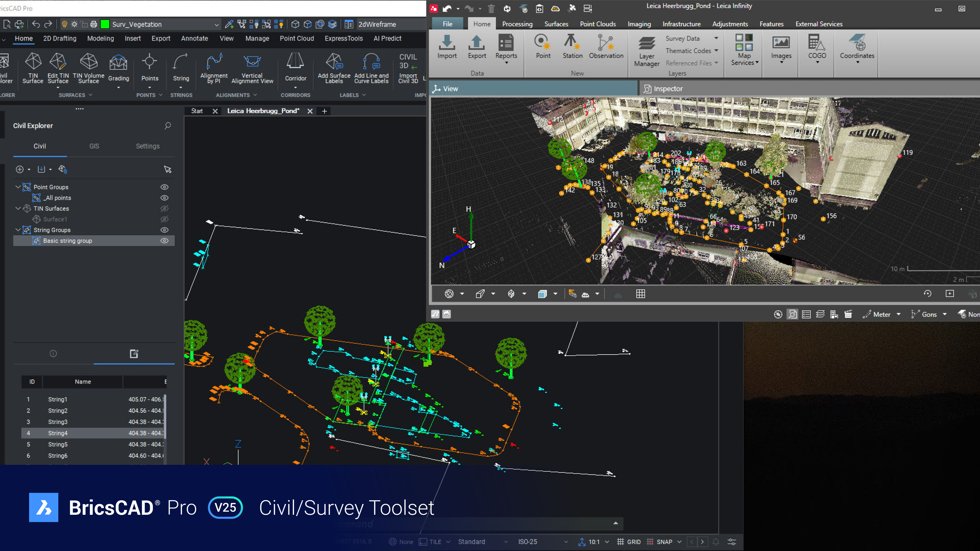The image size is (980, 551).
Task: Click Import Civil 3D tool
Action: (408, 68)
